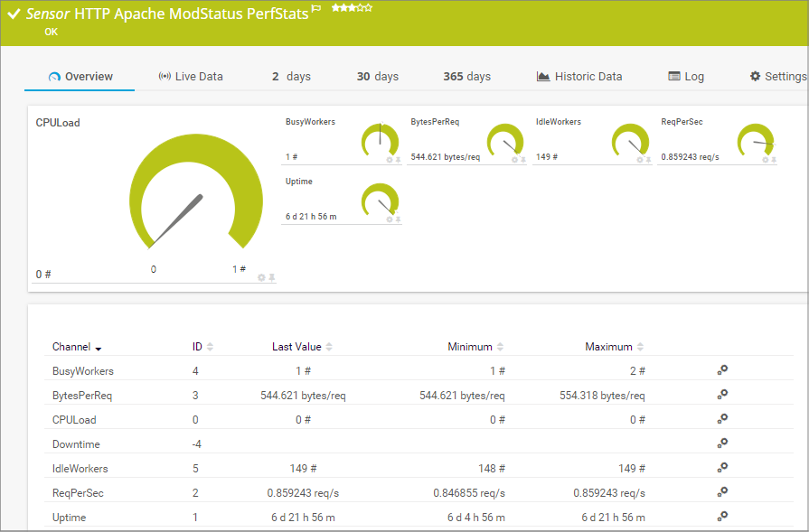Set priority with the star rating
The width and height of the screenshot is (809, 532).
[x=352, y=7]
